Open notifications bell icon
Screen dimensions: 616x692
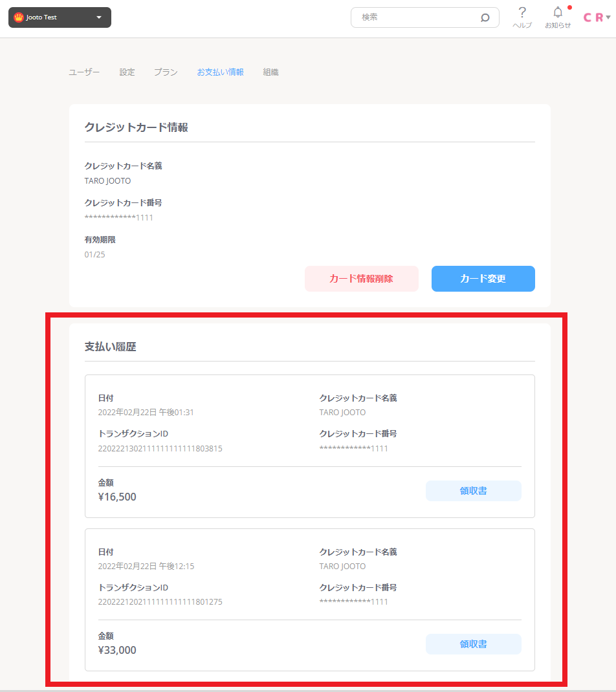tap(558, 13)
